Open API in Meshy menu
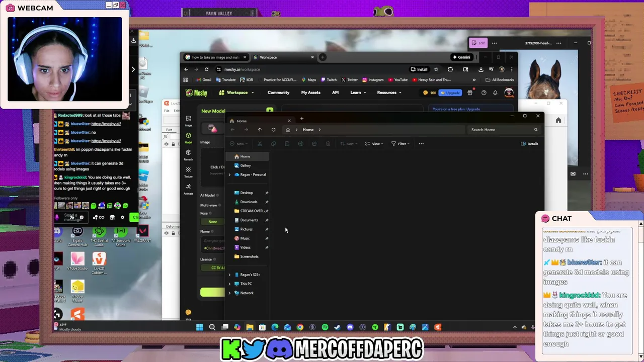644x362 pixels. pyautogui.click(x=335, y=93)
